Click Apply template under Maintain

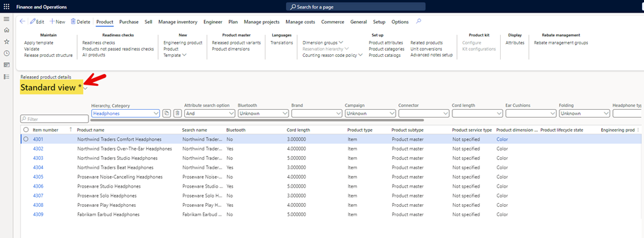[x=38, y=43]
